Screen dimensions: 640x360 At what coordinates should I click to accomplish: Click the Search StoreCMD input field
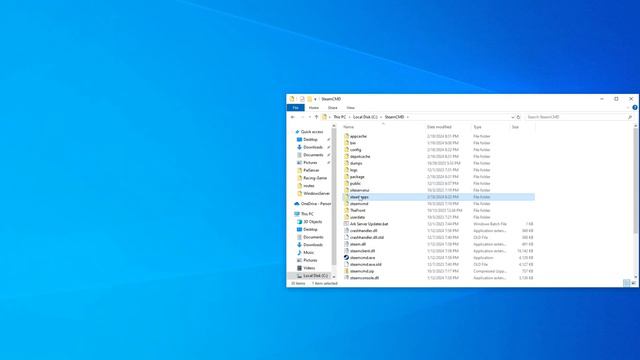tap(576, 117)
